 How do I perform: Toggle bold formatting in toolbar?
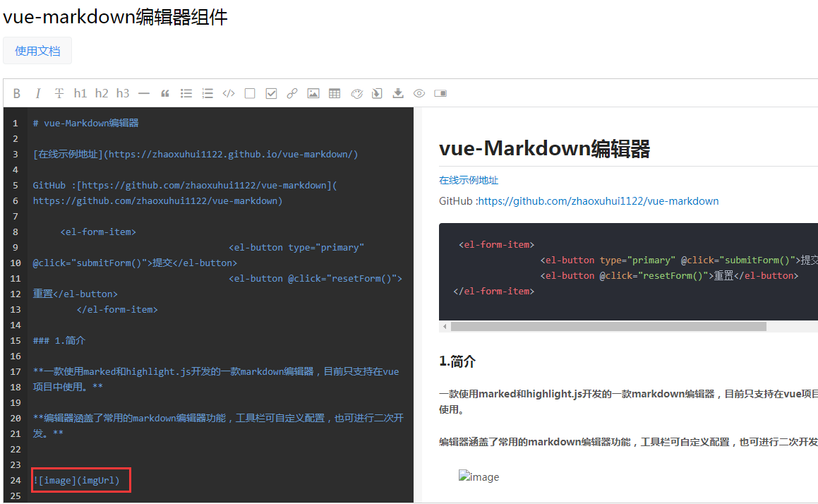[x=17, y=93]
